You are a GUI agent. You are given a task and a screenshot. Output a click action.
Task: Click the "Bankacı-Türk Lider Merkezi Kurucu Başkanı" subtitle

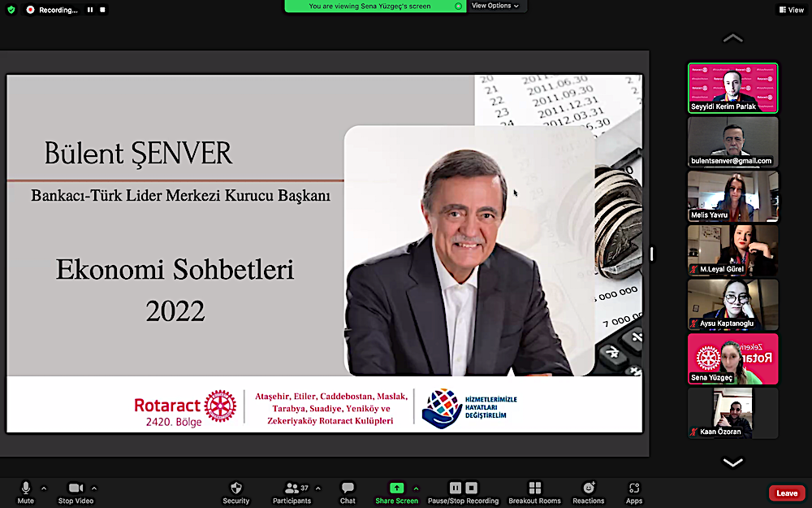click(181, 195)
